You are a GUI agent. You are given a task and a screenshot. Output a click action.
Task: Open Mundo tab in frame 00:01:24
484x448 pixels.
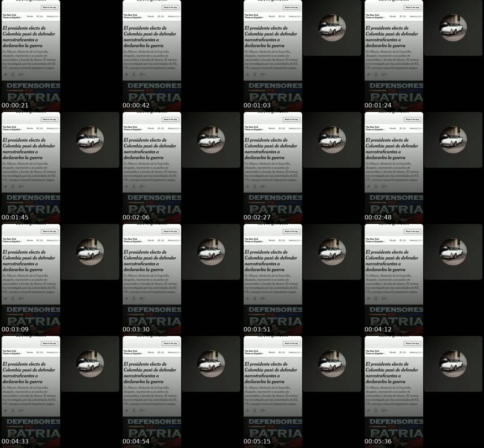tap(393, 16)
